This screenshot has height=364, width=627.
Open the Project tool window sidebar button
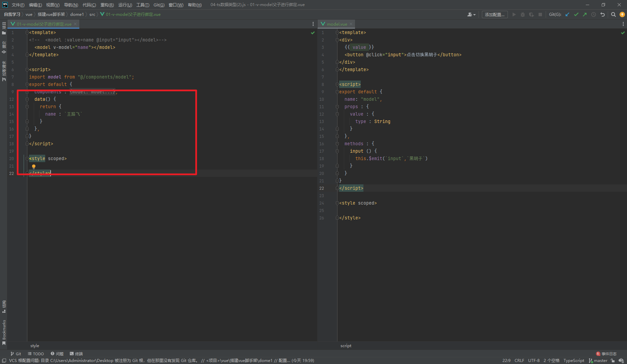[4, 28]
